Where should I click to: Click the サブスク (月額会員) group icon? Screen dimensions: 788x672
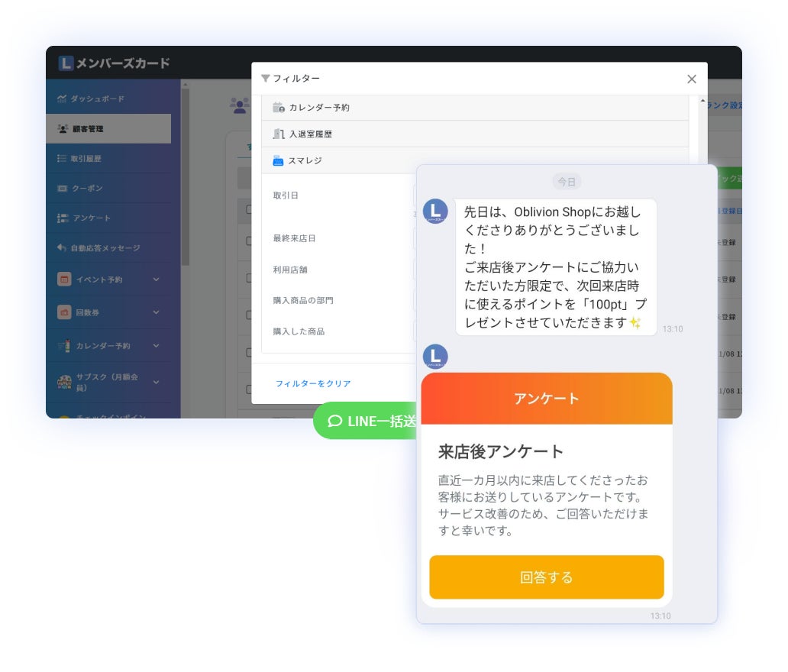click(x=64, y=382)
